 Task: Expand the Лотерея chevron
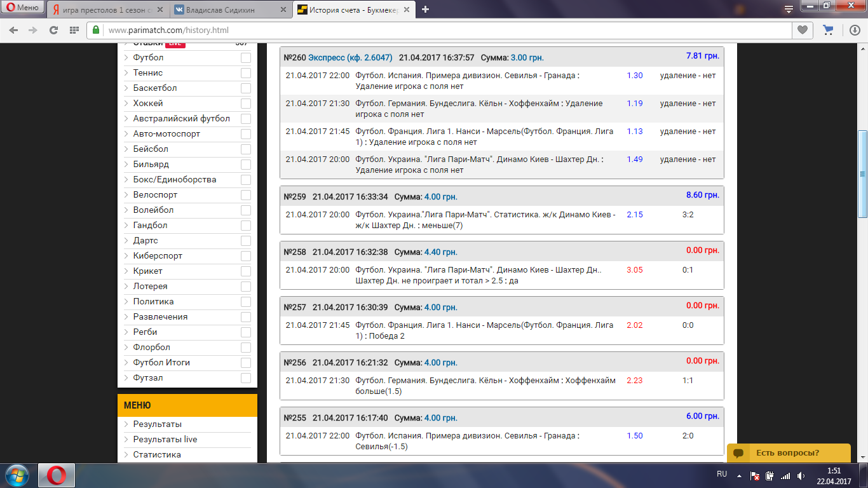point(126,287)
